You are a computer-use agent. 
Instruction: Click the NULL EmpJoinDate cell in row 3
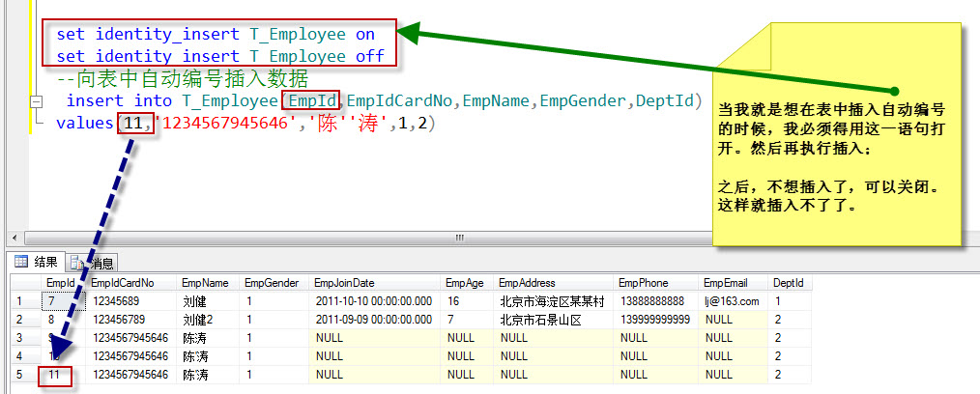click(x=376, y=338)
